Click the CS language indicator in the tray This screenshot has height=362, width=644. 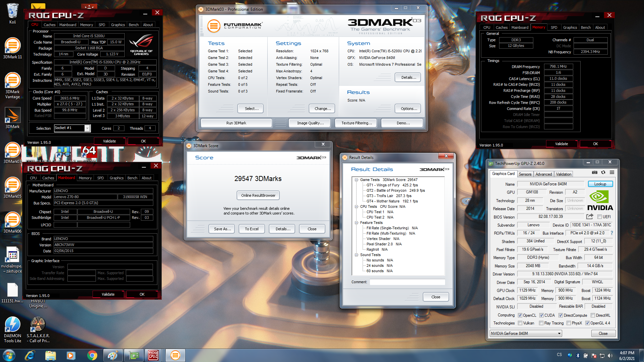pyautogui.click(x=559, y=354)
